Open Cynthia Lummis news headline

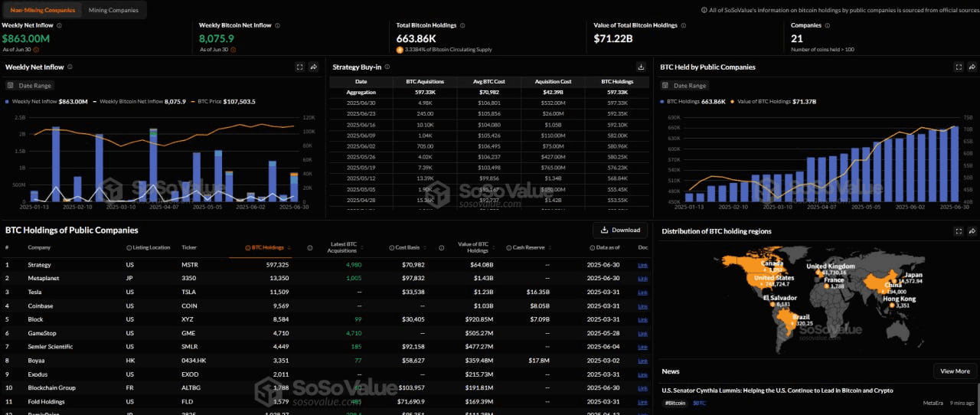click(x=777, y=390)
